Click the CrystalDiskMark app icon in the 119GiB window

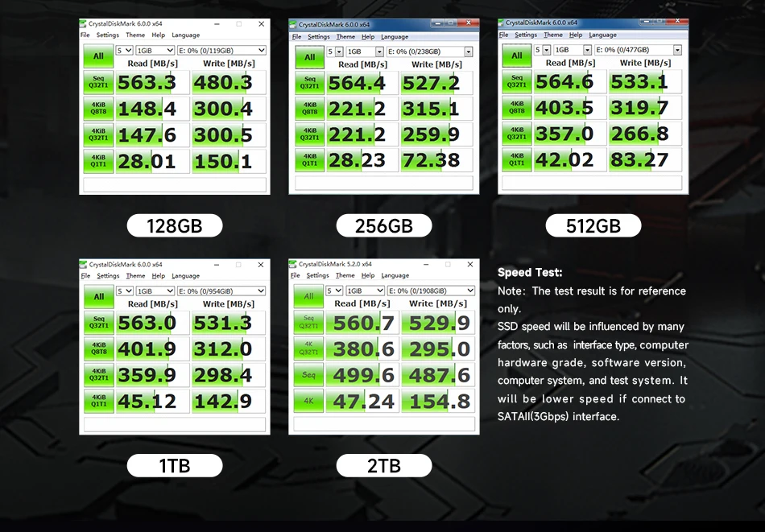[84, 23]
